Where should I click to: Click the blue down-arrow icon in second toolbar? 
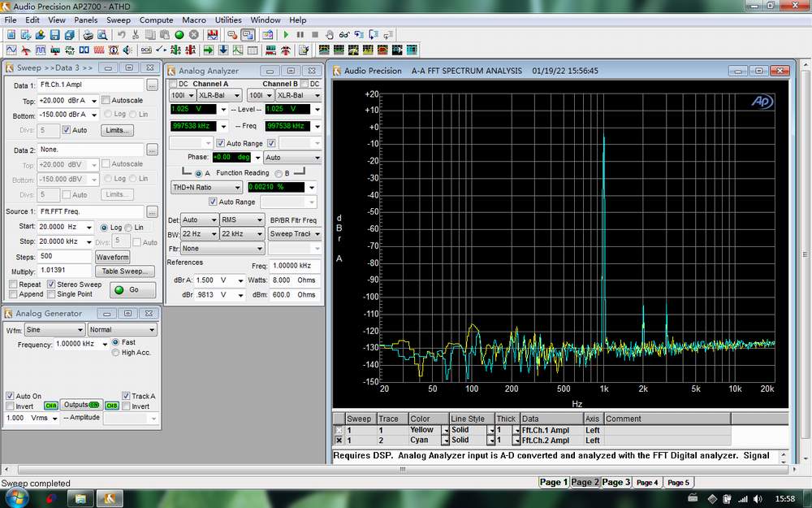223,50
